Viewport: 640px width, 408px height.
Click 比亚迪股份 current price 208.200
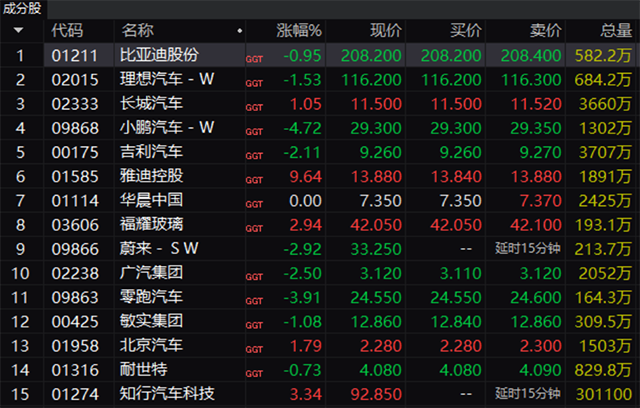pos(371,56)
